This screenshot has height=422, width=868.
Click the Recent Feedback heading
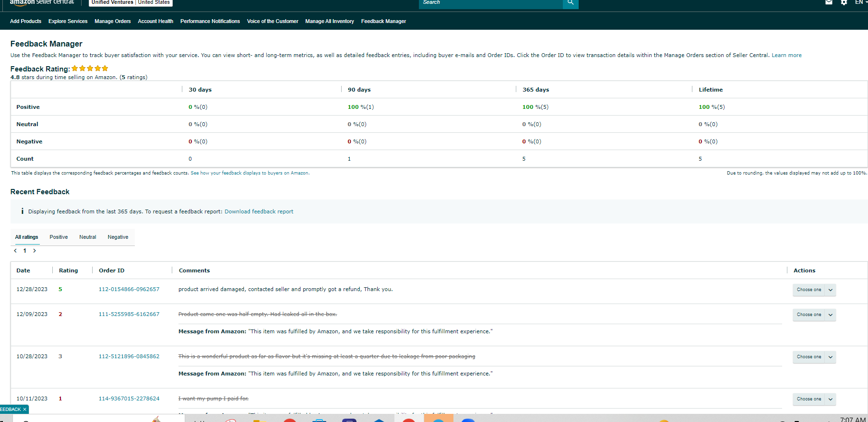coord(40,192)
